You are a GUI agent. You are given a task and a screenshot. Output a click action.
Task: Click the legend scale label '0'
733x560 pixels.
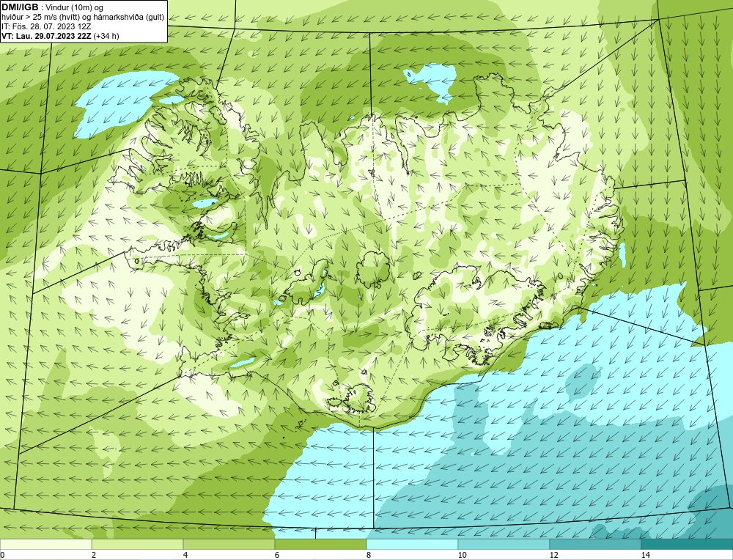point(2,555)
